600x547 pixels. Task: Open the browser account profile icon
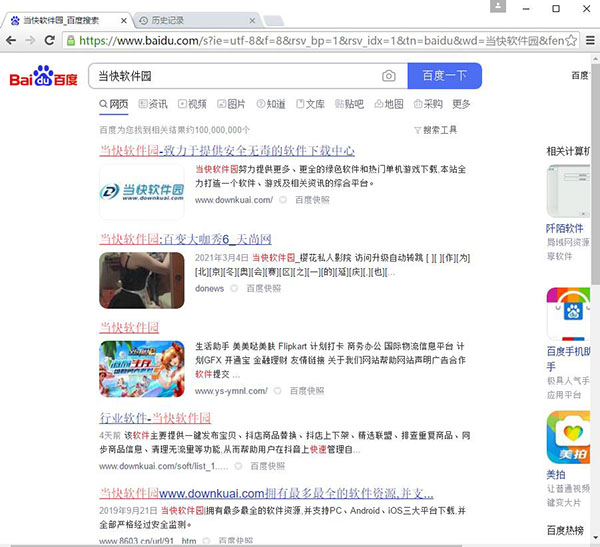(498, 7)
